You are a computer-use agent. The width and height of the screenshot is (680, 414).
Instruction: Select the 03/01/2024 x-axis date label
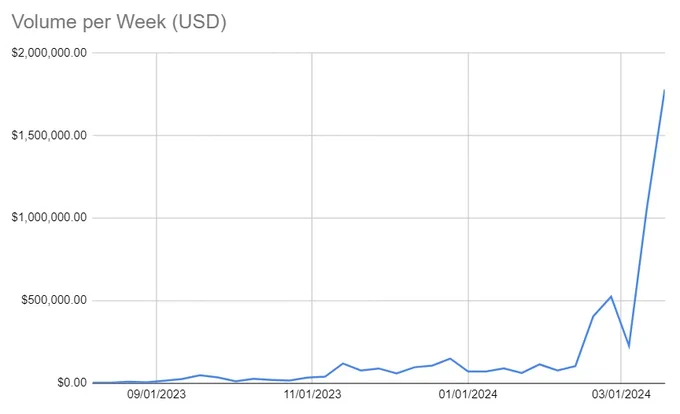coord(621,394)
